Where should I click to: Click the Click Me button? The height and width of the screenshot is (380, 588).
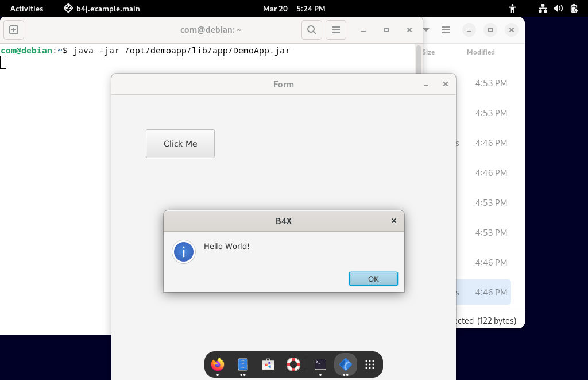click(180, 143)
